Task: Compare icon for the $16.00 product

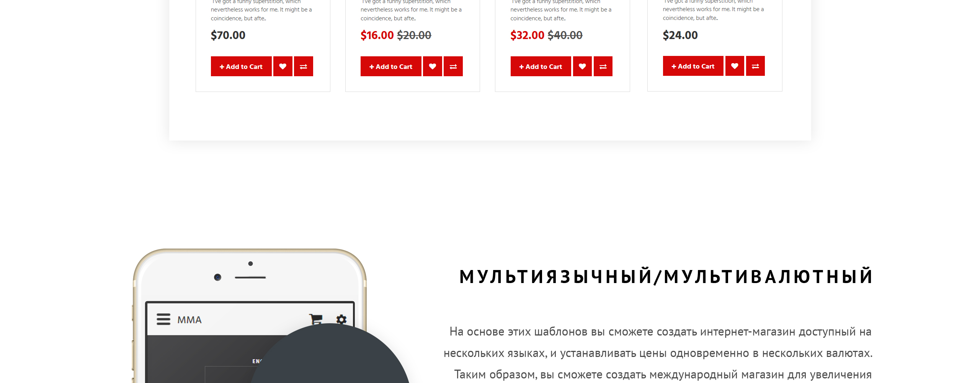Action: tap(453, 66)
